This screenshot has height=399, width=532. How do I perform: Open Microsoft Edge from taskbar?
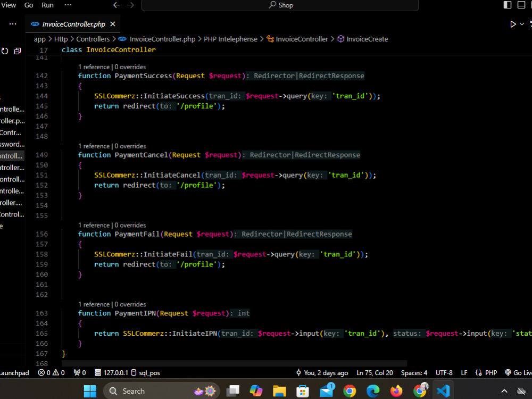373,391
